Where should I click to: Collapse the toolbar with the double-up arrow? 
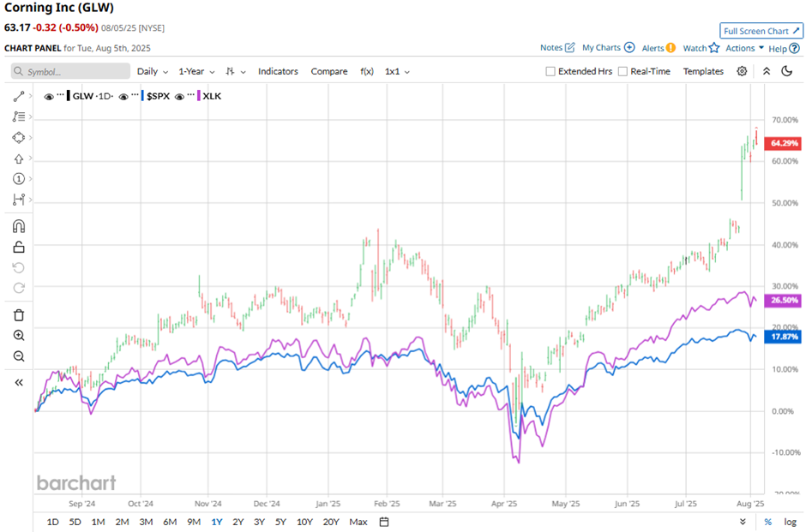[767, 71]
